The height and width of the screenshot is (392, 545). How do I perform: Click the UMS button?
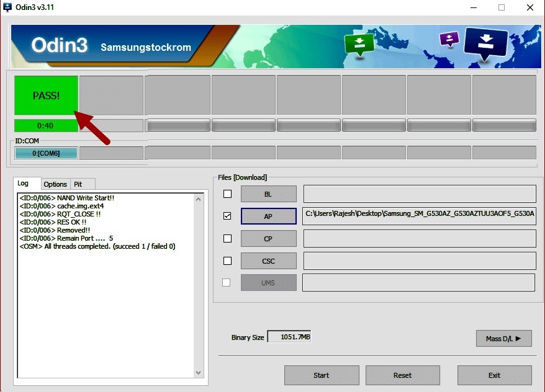(269, 283)
